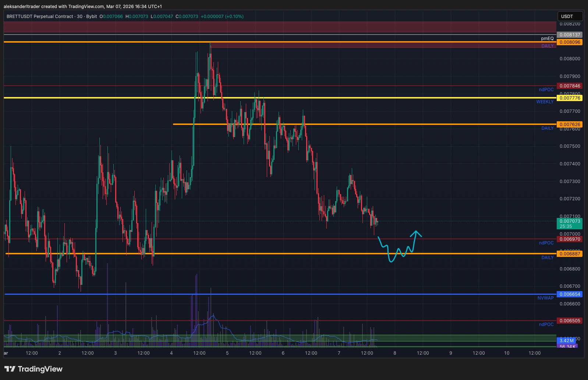Click the DAILY label below 0.006887
This screenshot has width=588, height=380.
click(x=548, y=258)
